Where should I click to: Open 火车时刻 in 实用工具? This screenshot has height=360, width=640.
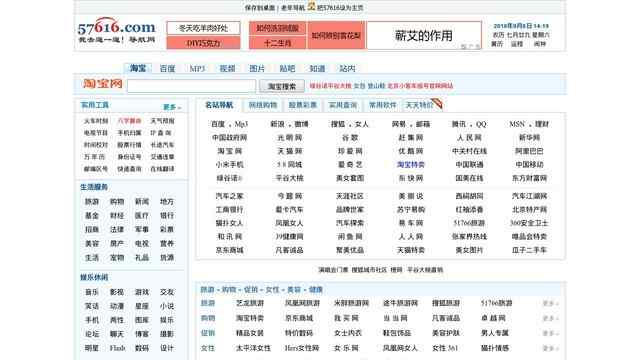point(96,121)
